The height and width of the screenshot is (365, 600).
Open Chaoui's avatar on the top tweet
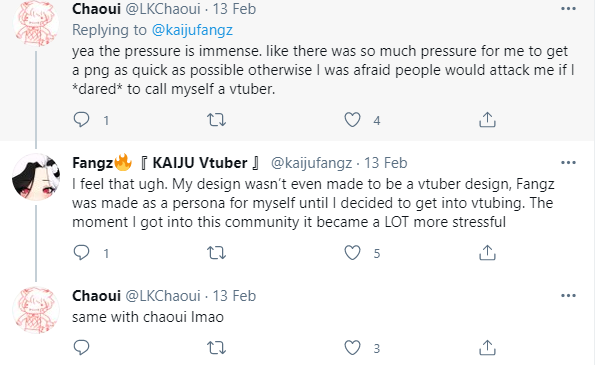pos(36,24)
